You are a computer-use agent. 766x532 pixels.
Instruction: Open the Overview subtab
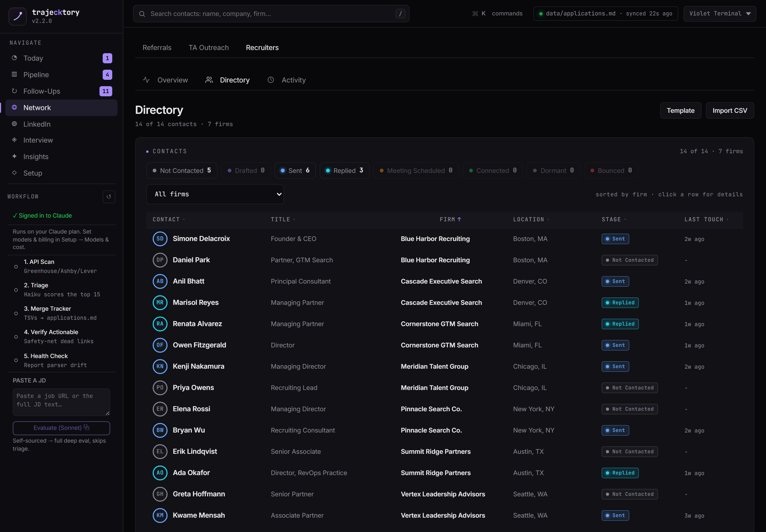click(165, 80)
